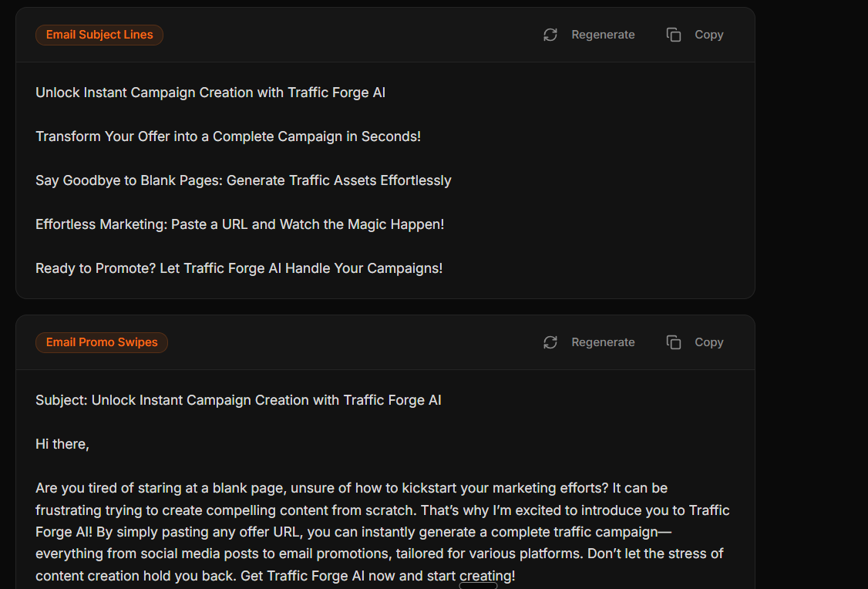Click the 'Subject: Unlock Instant Campaign Creation' line
868x589 pixels.
pos(239,400)
